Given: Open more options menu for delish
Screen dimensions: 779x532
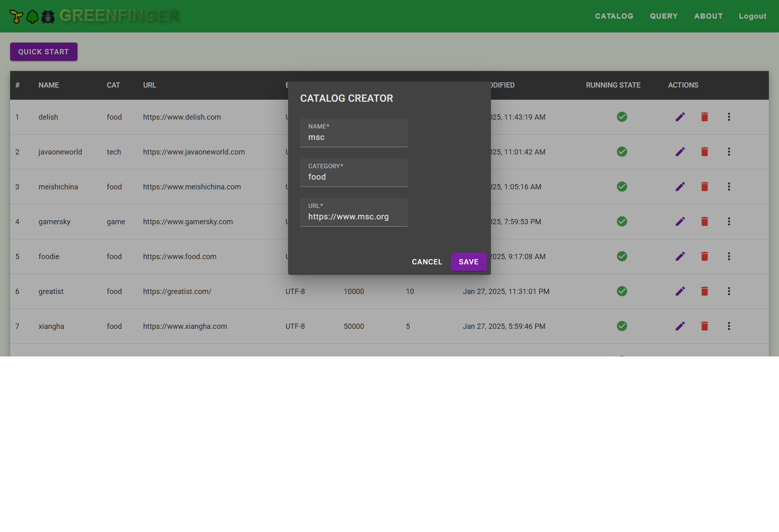Looking at the screenshot, I should (x=729, y=117).
